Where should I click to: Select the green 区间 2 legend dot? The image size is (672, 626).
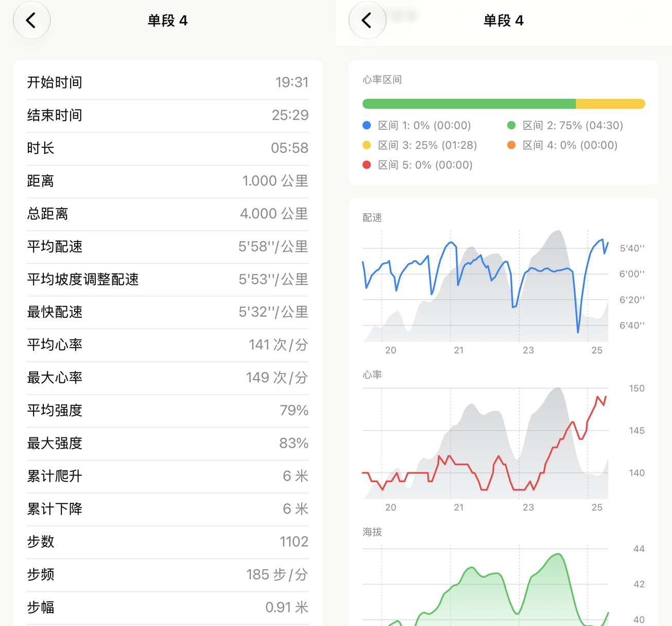pos(511,125)
